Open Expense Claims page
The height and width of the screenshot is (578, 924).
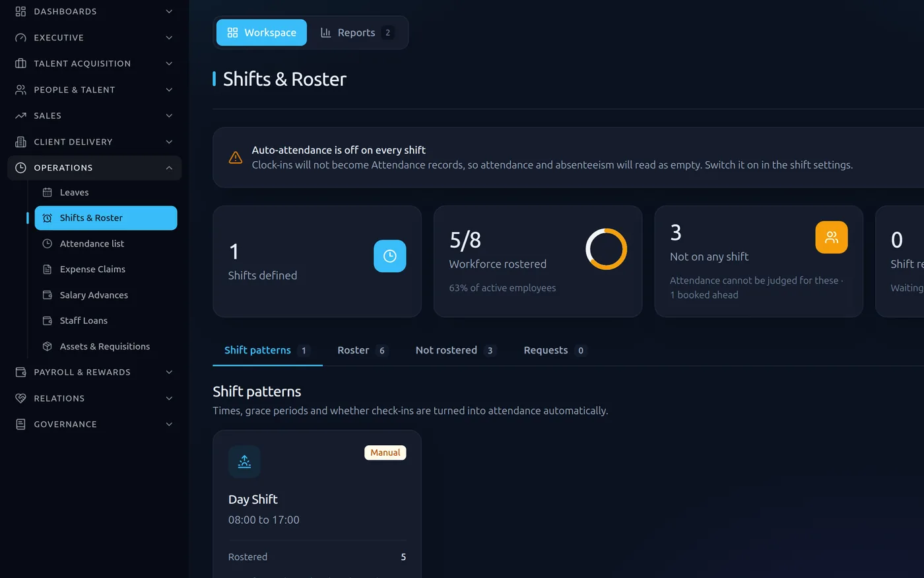[x=106, y=270]
